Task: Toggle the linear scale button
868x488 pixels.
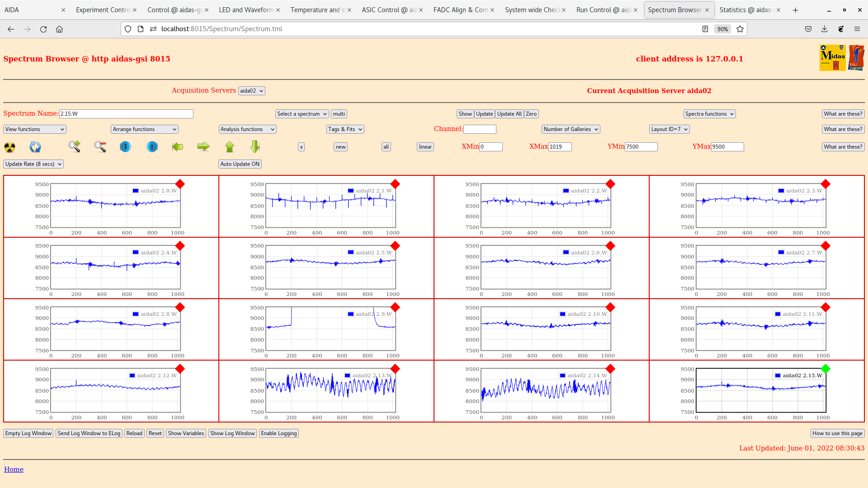Action: (x=425, y=147)
